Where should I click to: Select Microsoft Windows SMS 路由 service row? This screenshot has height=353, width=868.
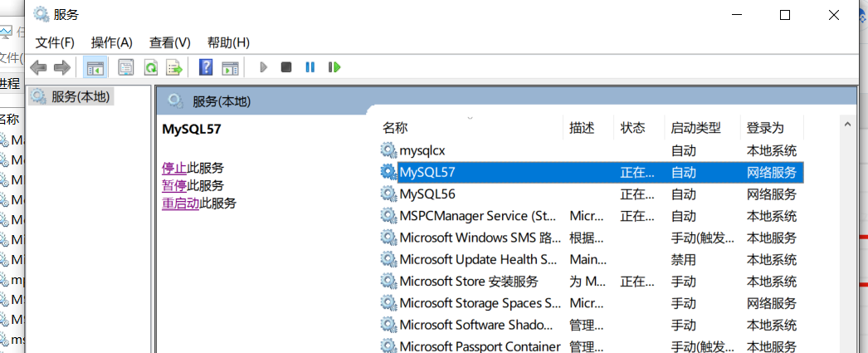(x=591, y=238)
